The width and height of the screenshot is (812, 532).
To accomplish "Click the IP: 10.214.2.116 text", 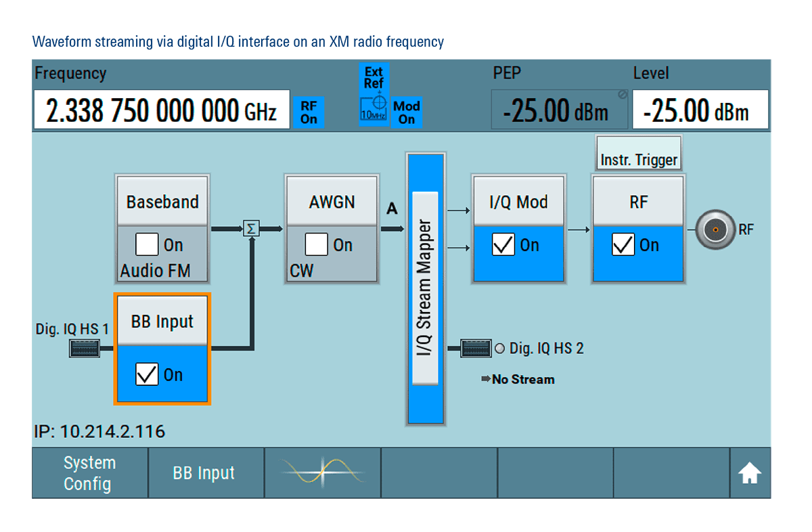I will point(100,431).
